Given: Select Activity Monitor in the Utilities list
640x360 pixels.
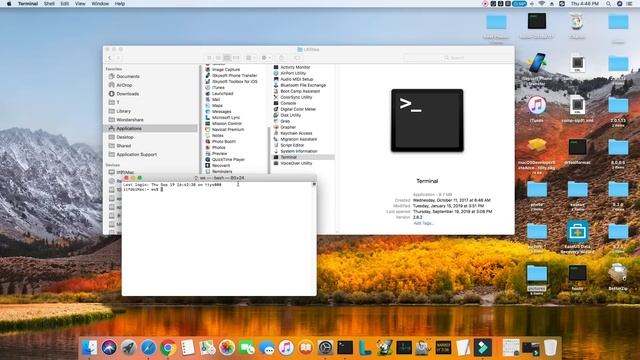Looking at the screenshot, I should point(295,67).
